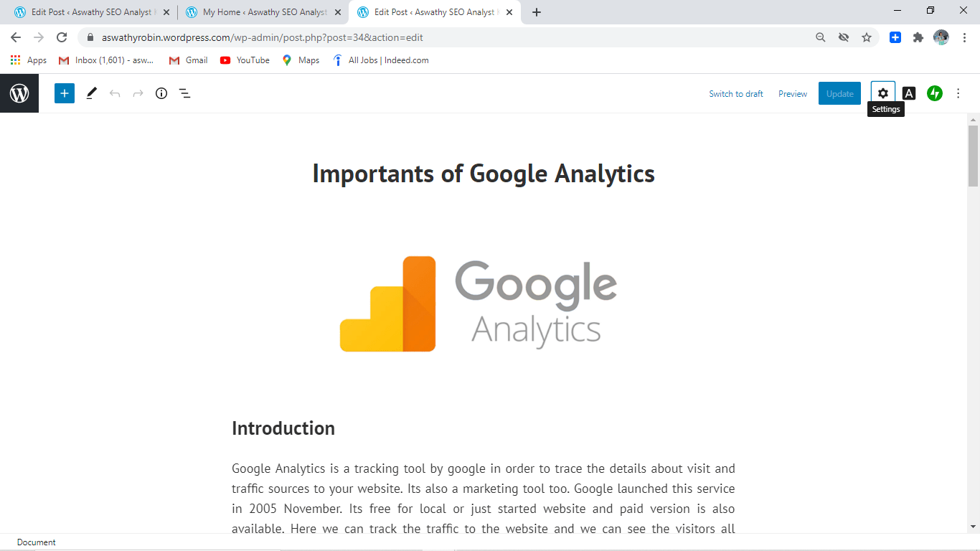Open the Maps bookmark

point(301,60)
